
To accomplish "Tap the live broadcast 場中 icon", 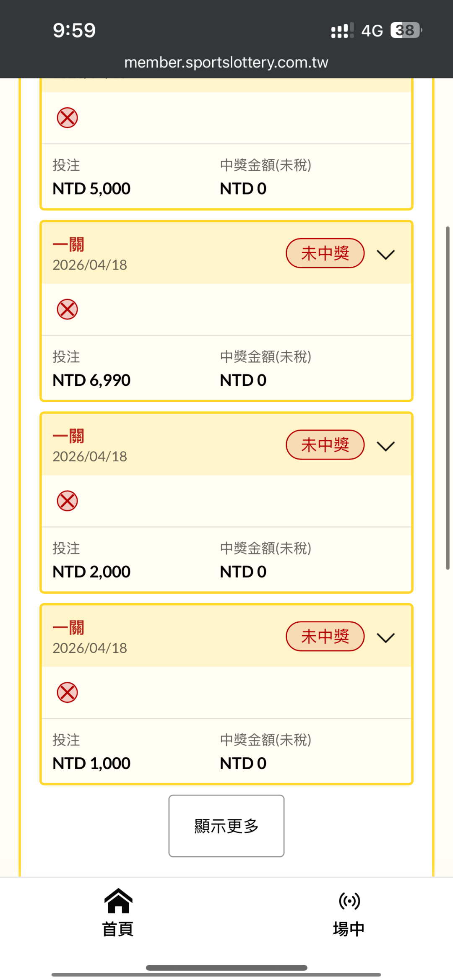I will (349, 901).
